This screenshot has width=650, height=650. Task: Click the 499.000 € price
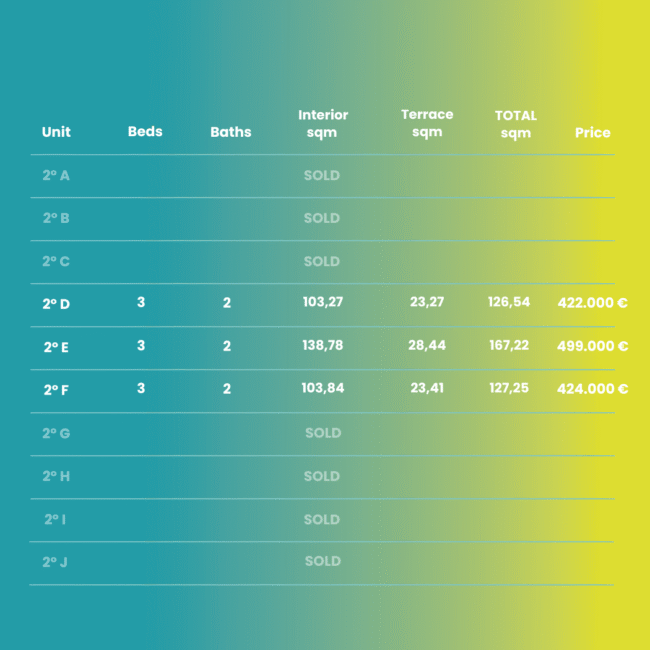[592, 346]
